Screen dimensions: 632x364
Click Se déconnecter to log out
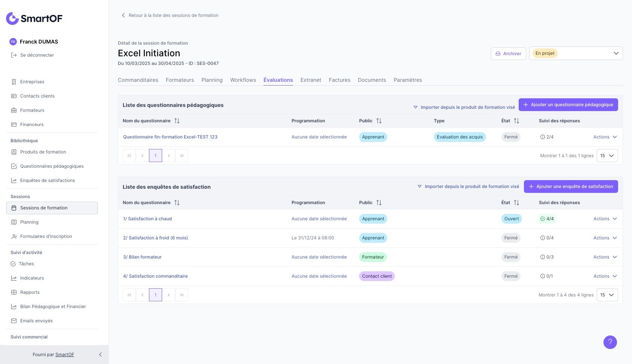tap(37, 55)
